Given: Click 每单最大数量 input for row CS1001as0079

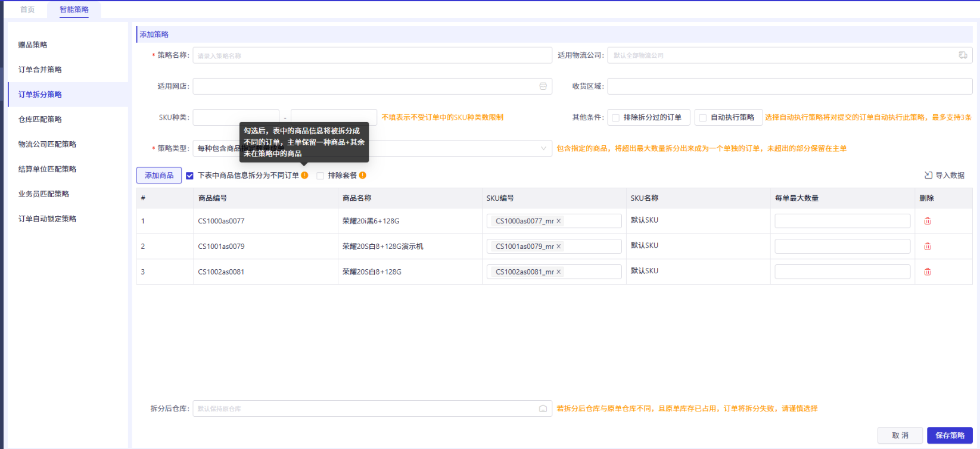Looking at the screenshot, I should coord(842,247).
